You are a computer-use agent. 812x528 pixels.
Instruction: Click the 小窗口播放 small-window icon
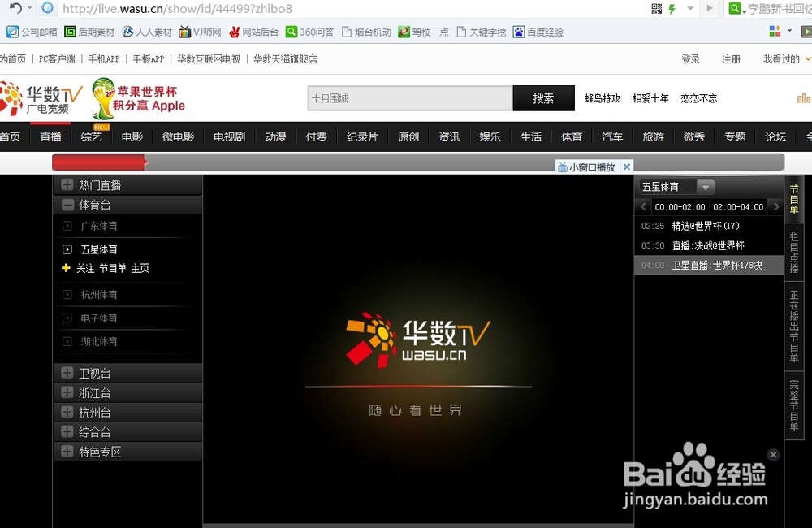563,167
